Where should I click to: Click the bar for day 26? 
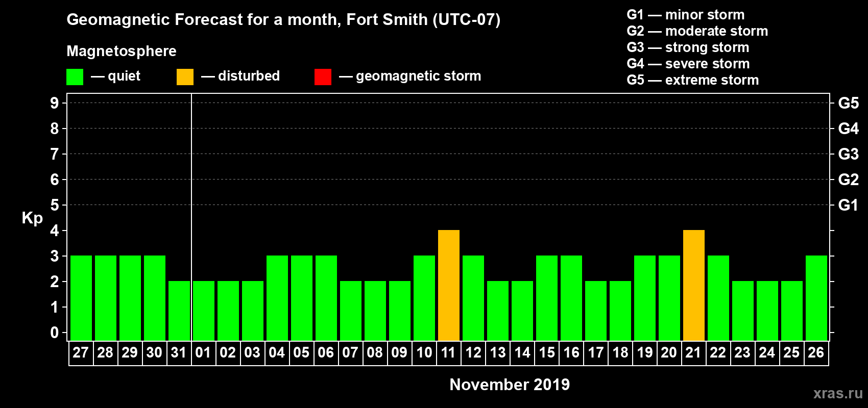coord(816,298)
